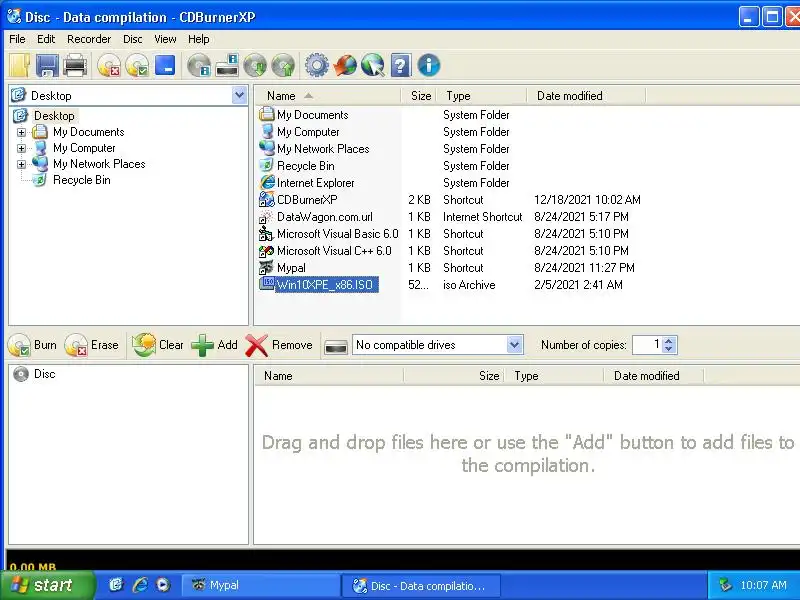Click the disc information toolbar icon
The width and height of the screenshot is (800, 600).
[198, 65]
